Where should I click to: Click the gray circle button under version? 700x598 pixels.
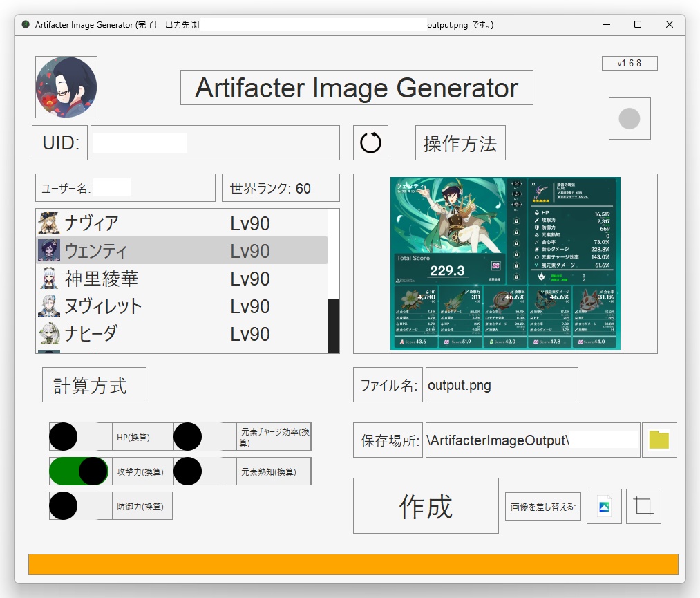coord(630,119)
